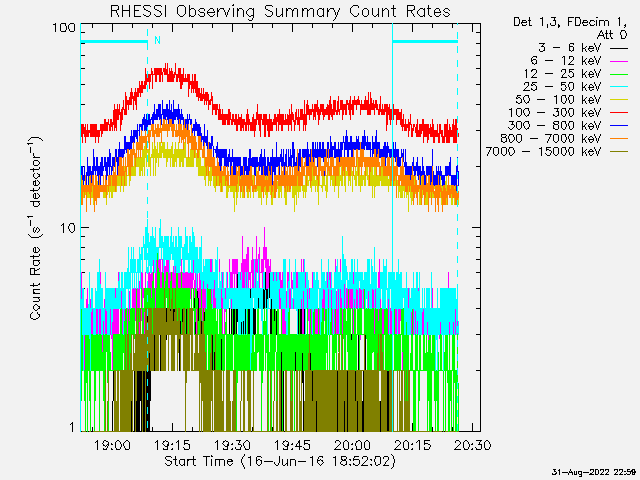Click the Det 1,3, FDecim 1 legend header
Viewport: 640px width, 480px height.
click(570, 22)
